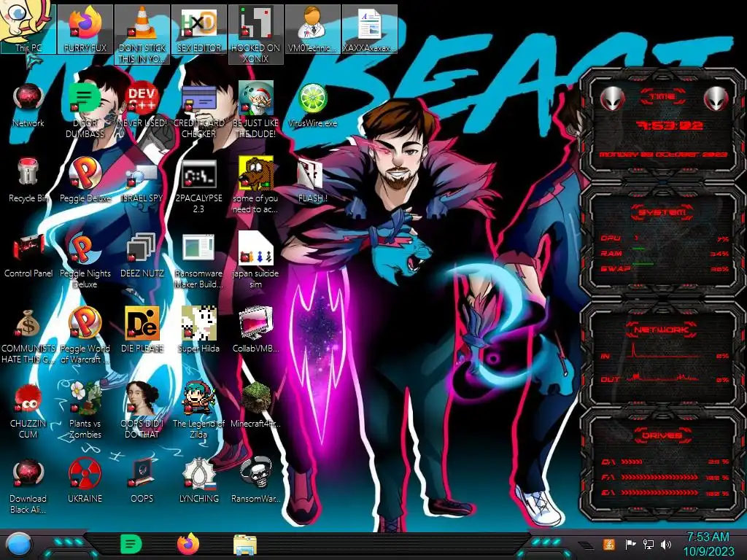Open Firefox from the taskbar

(x=188, y=544)
